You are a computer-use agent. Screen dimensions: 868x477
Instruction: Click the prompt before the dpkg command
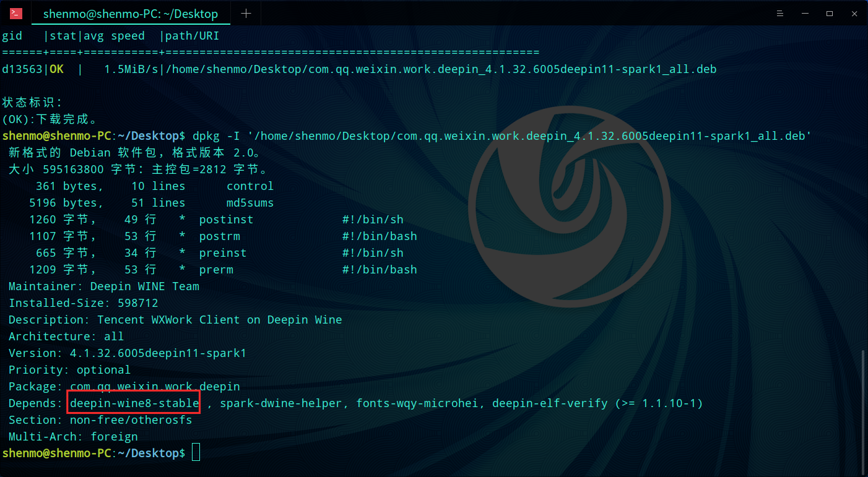93,136
